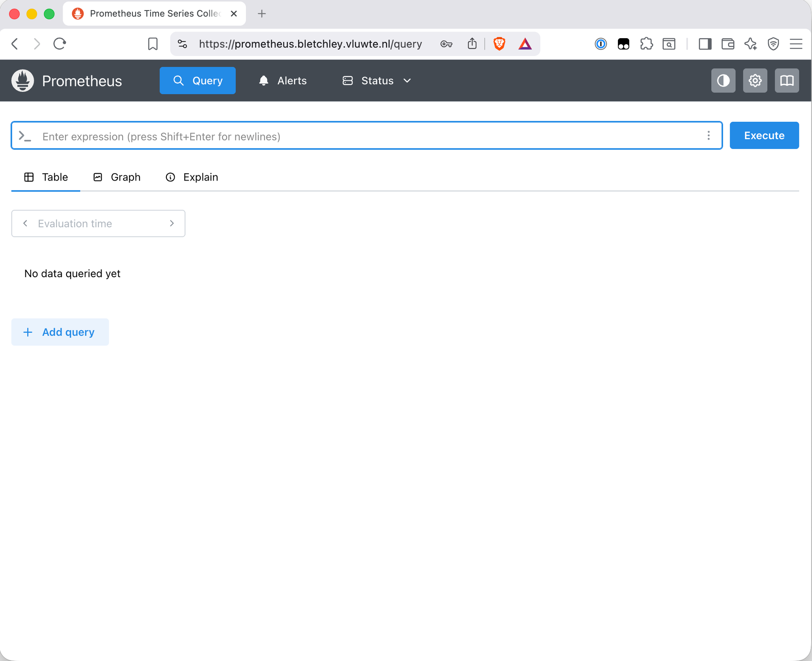This screenshot has height=661, width=812.
Task: Click the Prometheus flame logo
Action: click(x=23, y=80)
